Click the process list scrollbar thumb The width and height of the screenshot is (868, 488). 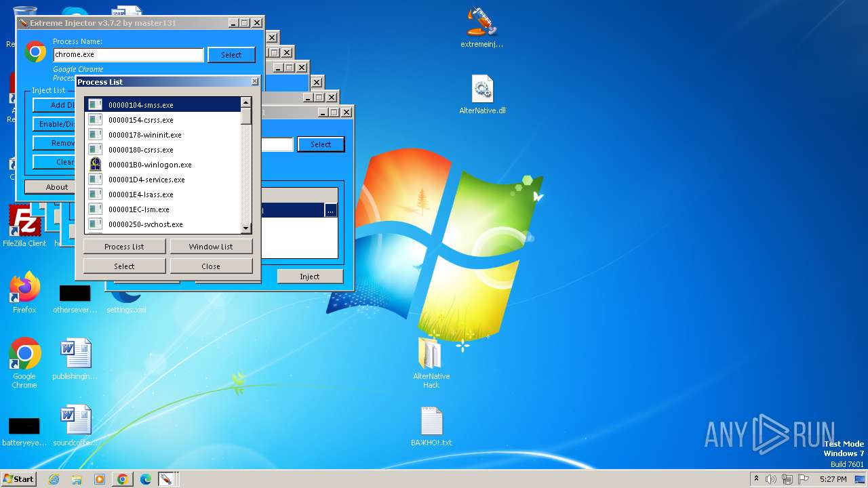[x=246, y=116]
